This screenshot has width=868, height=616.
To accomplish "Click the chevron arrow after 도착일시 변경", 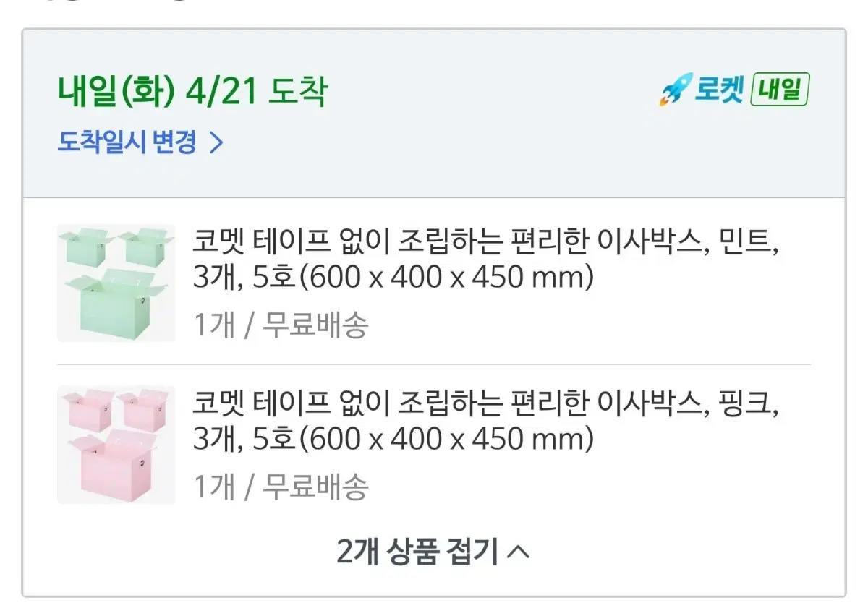I will (216, 142).
